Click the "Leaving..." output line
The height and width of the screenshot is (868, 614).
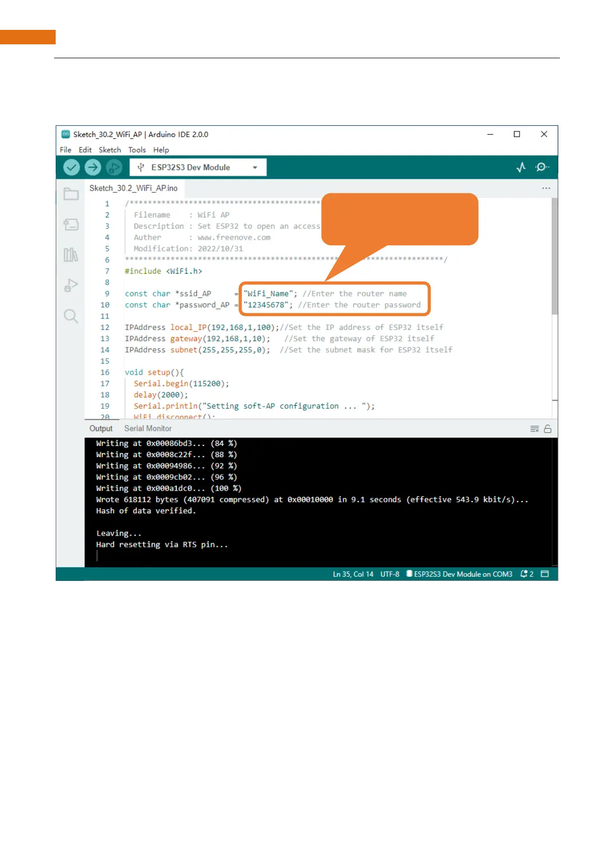coord(119,533)
